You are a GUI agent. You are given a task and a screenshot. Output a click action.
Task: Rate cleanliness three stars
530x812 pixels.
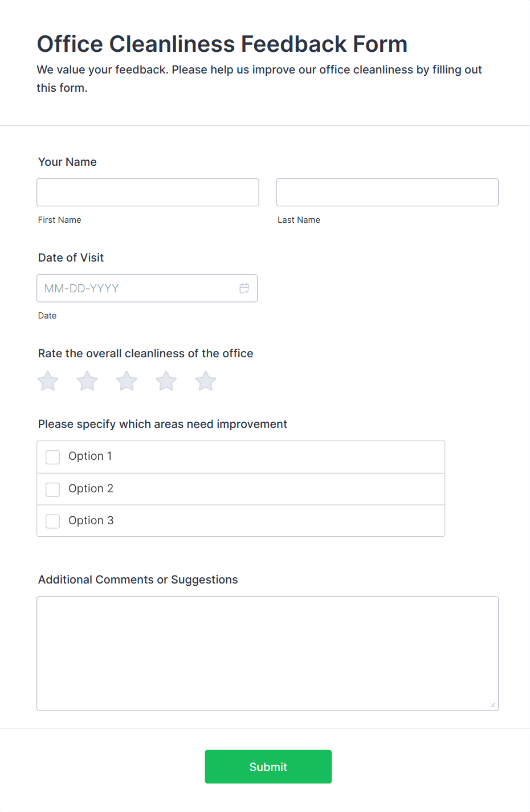pyautogui.click(x=126, y=381)
